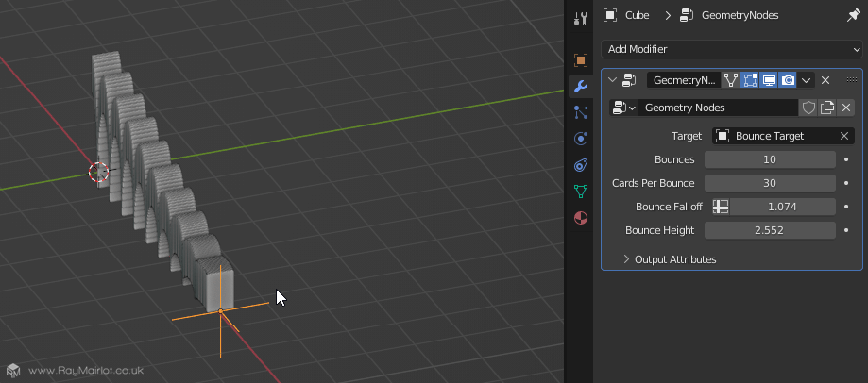Toggle modifier display in render

pos(788,80)
